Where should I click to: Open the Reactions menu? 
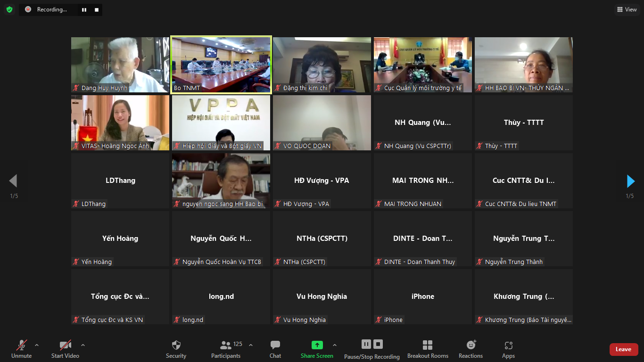coord(471,349)
